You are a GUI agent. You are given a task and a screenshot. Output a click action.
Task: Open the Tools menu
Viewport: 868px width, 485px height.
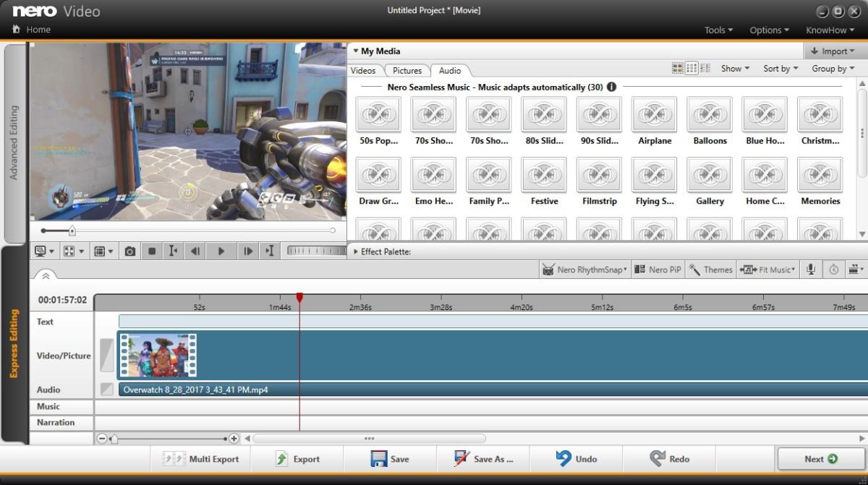(718, 30)
